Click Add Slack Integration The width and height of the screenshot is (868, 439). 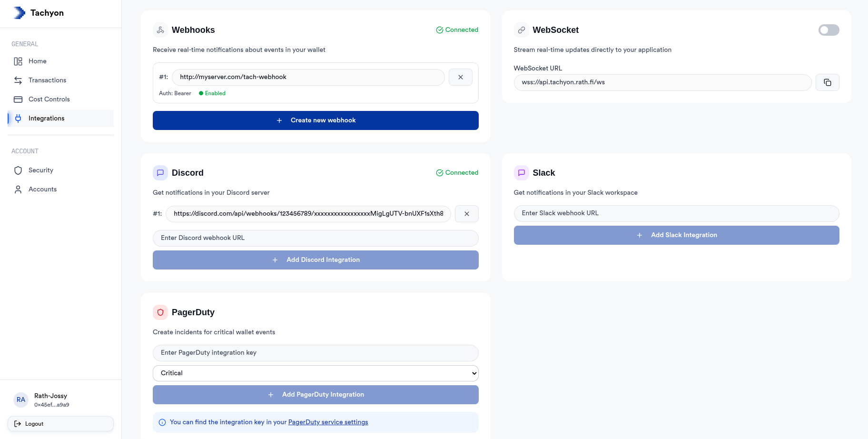pos(676,235)
